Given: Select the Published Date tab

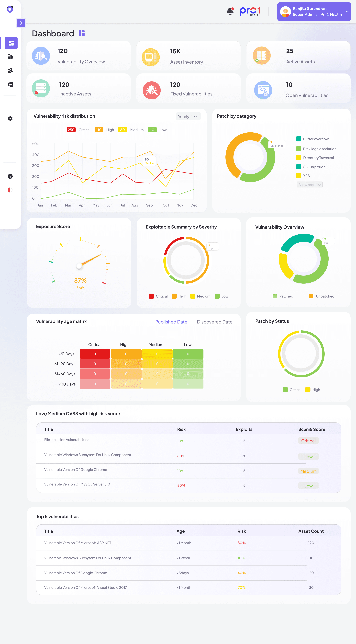Looking at the screenshot, I should (171, 322).
